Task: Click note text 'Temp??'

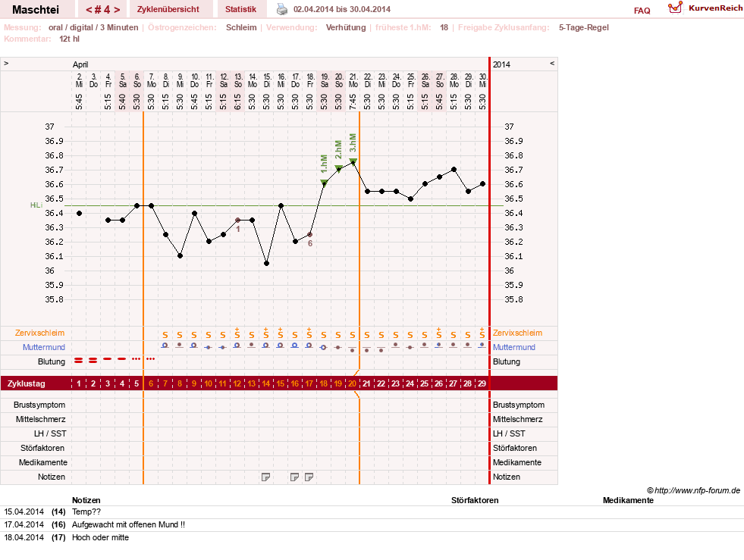Action: pyautogui.click(x=86, y=512)
